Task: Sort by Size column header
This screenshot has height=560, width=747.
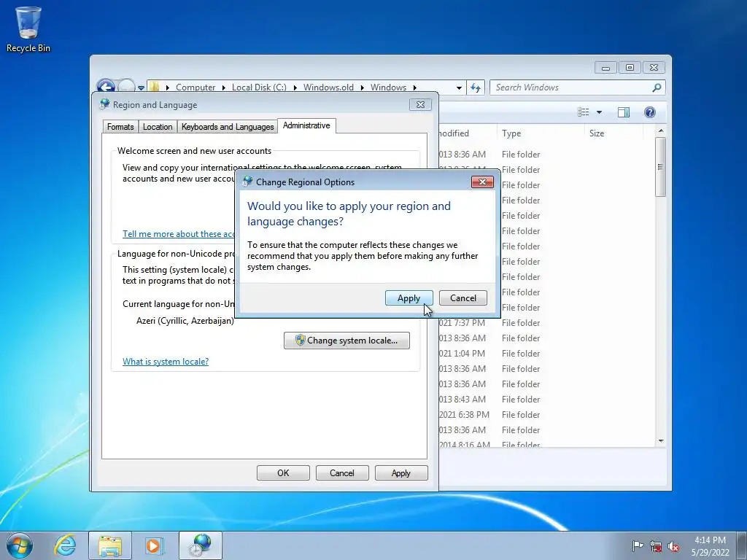Action: point(614,133)
